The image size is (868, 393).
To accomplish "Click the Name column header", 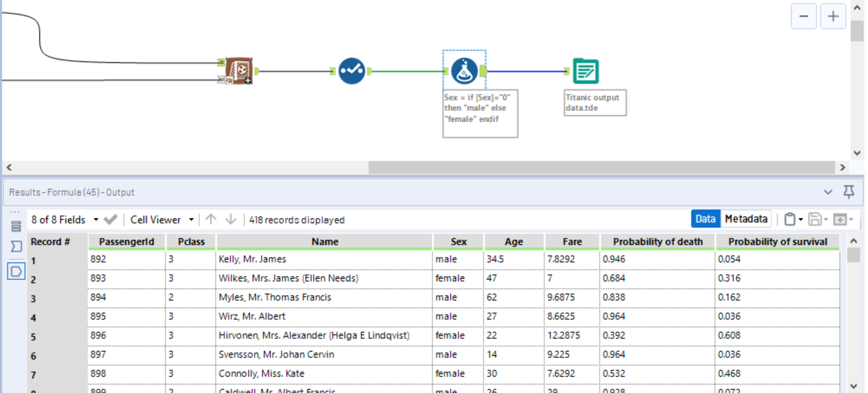I will 325,242.
